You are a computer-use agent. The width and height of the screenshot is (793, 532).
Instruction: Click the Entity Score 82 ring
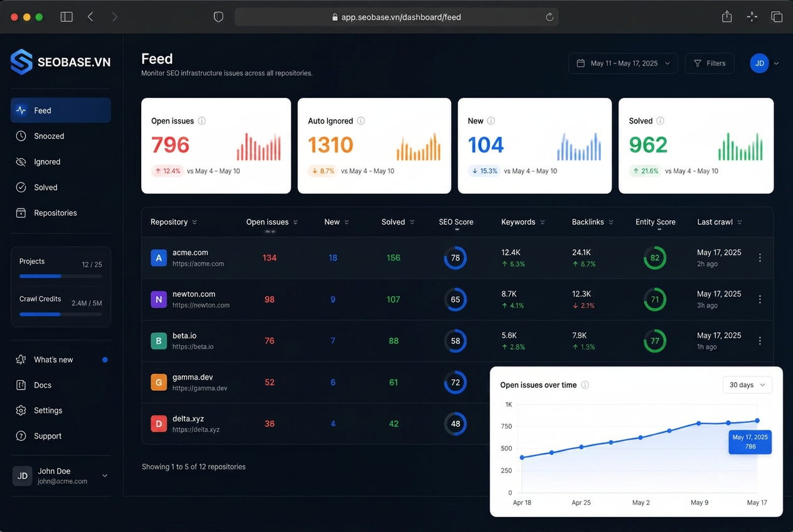coord(655,258)
